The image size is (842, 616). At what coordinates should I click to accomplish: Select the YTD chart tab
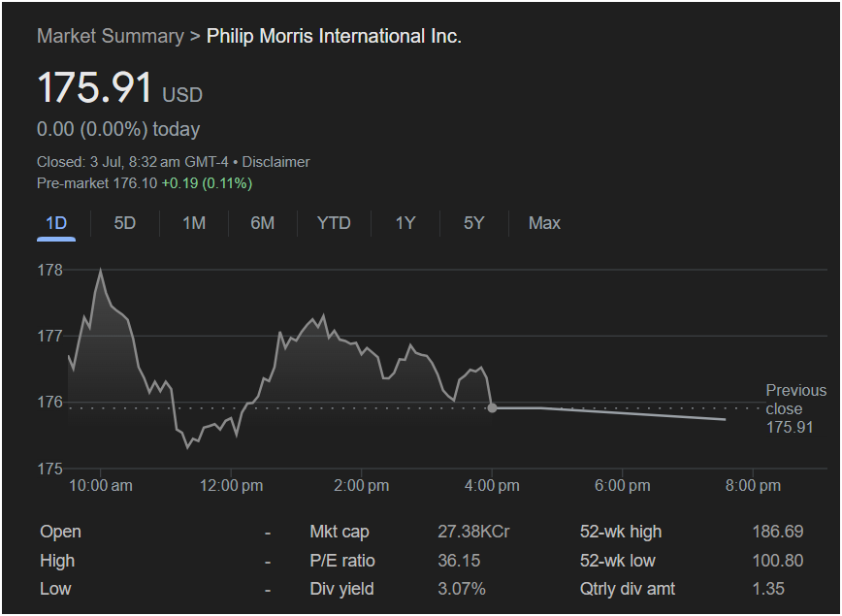334,223
